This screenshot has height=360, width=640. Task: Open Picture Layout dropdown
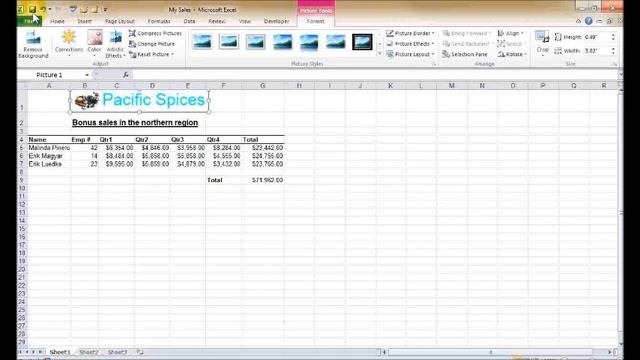pos(410,54)
